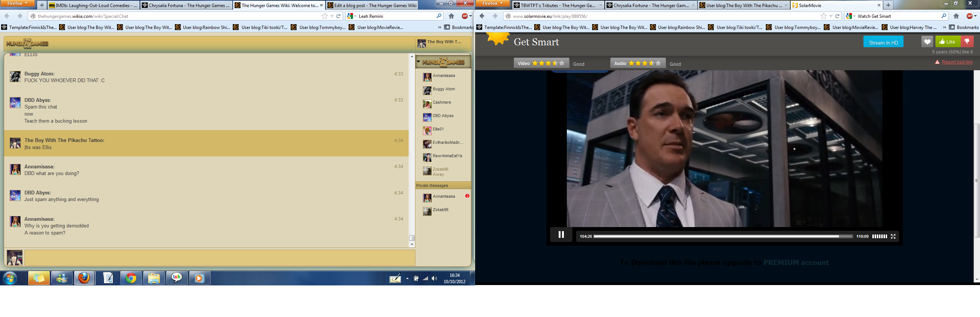The width and height of the screenshot is (980, 317).
Task: Open The Boy With T... user menu
Action: pos(442,43)
